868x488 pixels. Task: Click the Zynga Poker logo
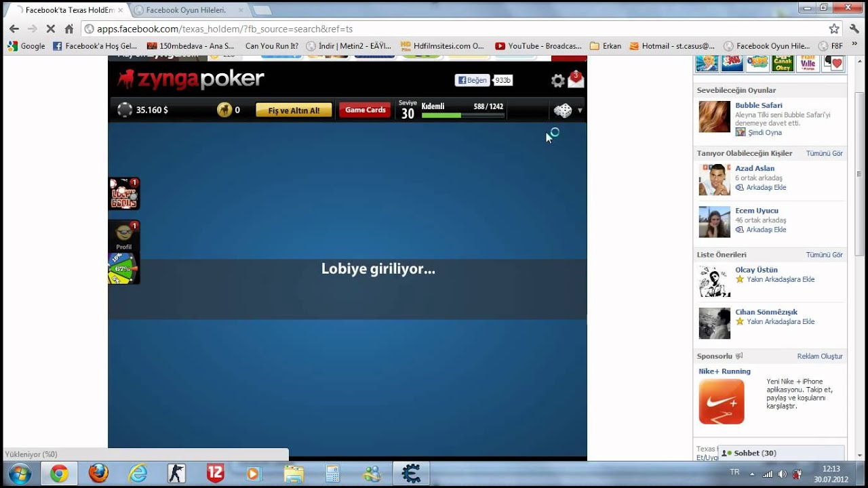click(x=191, y=79)
